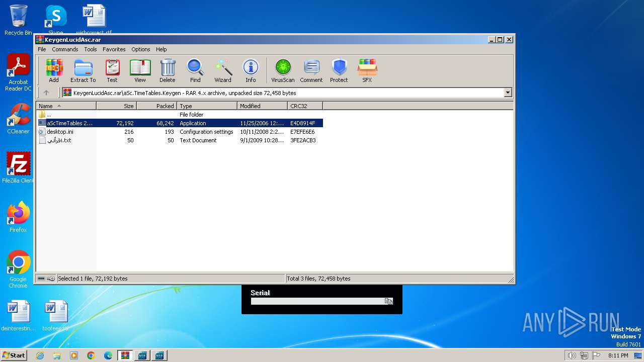This screenshot has width=644, height=362.
Task: Open the File menu
Action: 42,49
